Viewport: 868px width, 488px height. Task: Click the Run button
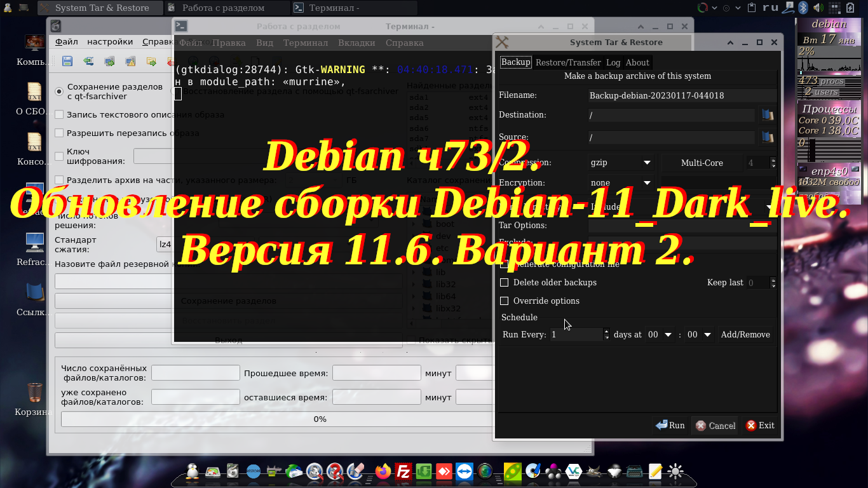pyautogui.click(x=670, y=425)
